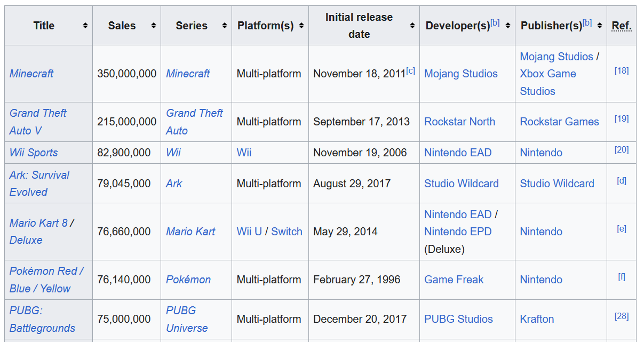The image size is (644, 342).
Task: Open Nintendo publisher link in Wii Sports row
Action: [x=541, y=153]
